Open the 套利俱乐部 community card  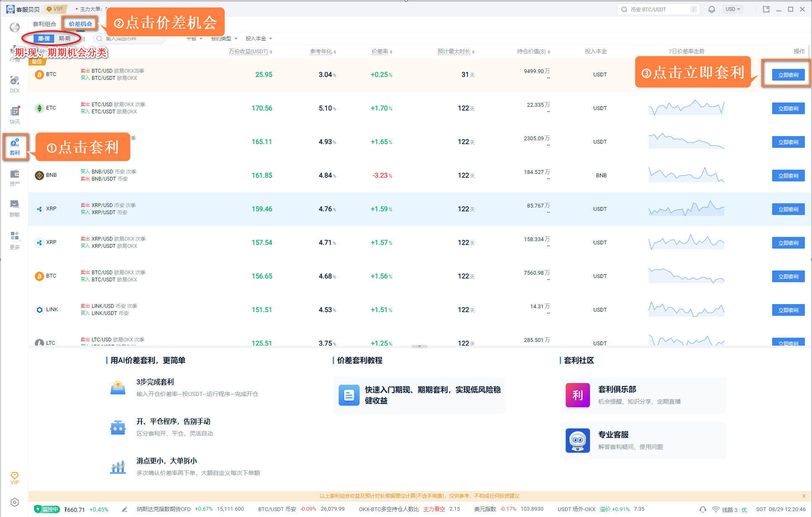tap(643, 395)
